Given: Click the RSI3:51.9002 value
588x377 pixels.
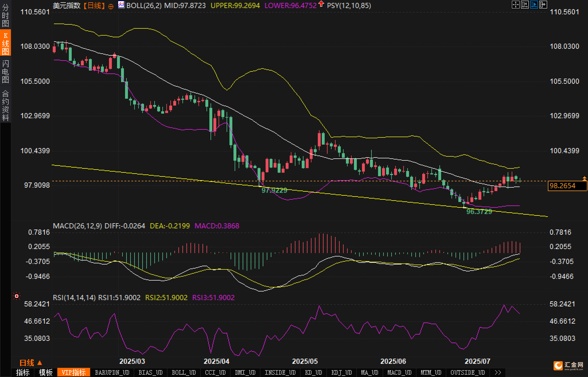Looking at the screenshot, I should [213, 298].
